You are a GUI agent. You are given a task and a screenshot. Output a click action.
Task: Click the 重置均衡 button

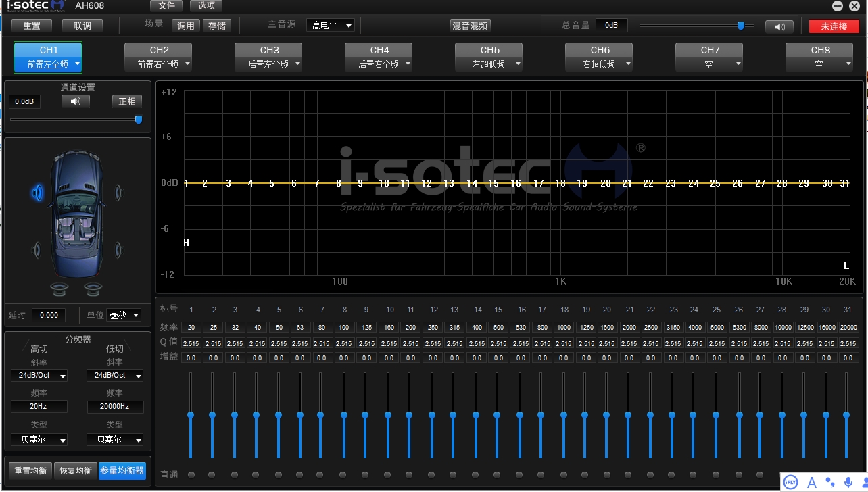coord(30,470)
